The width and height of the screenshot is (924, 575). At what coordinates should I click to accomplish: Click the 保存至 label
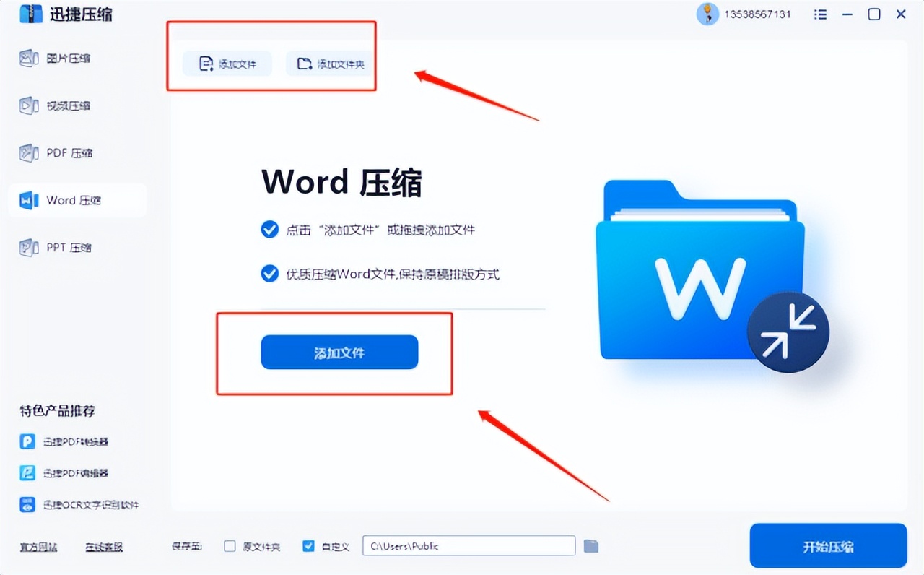(186, 547)
